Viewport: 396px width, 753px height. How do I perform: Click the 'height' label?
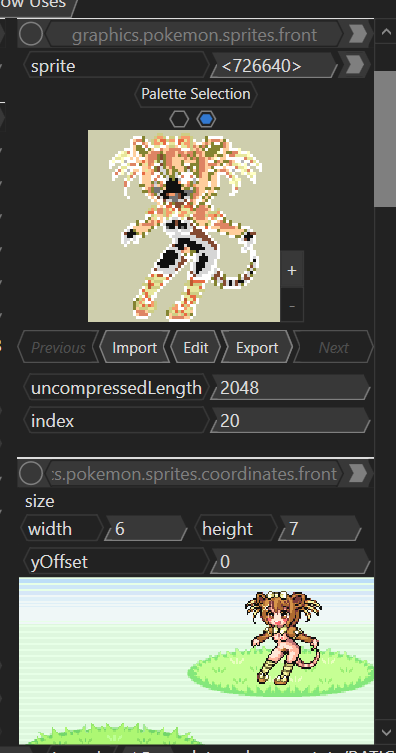click(x=228, y=529)
